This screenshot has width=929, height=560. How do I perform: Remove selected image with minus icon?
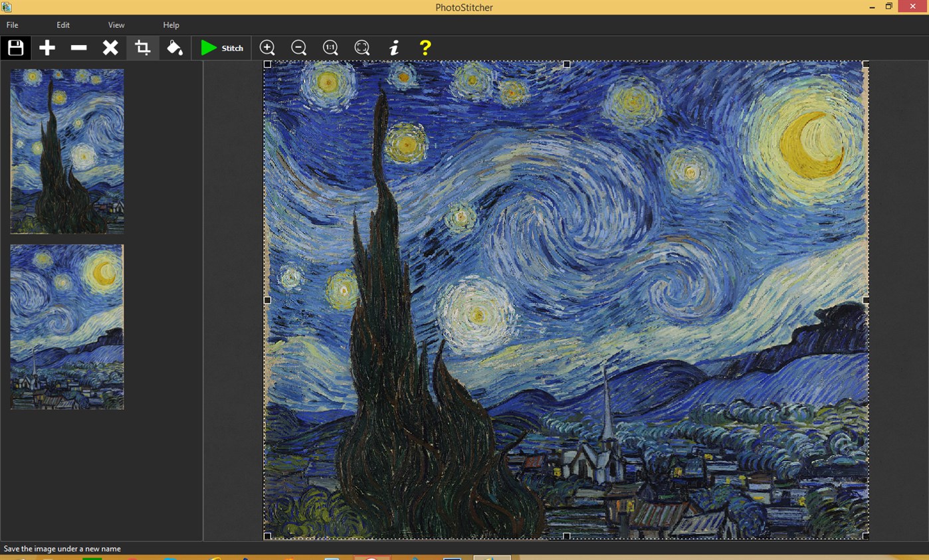pos(79,48)
